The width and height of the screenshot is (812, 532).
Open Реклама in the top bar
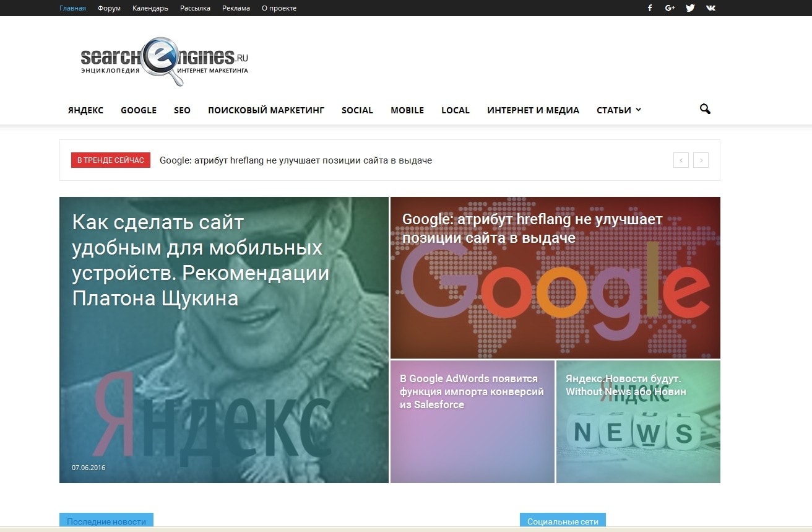pyautogui.click(x=236, y=8)
